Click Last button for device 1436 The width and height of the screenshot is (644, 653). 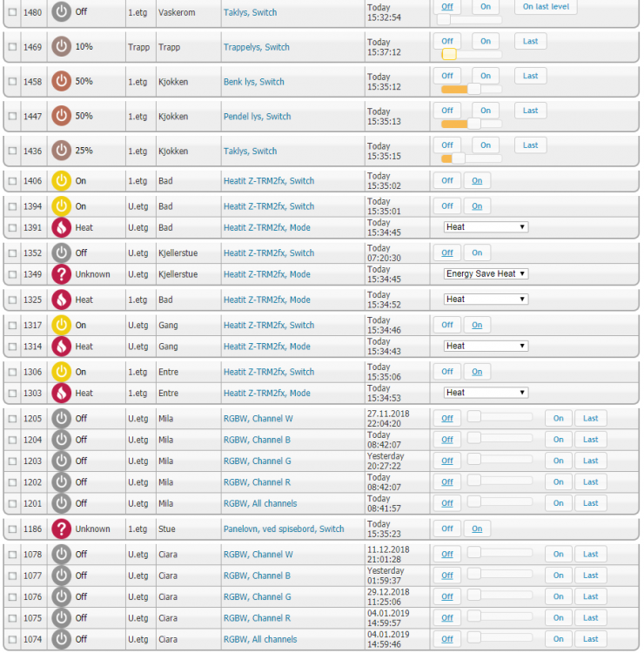[x=530, y=145]
